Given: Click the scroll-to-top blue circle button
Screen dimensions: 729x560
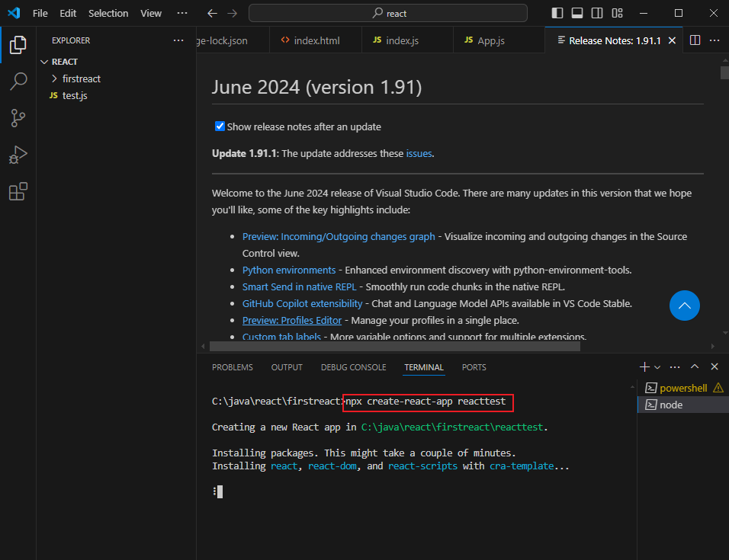Looking at the screenshot, I should click(x=684, y=306).
